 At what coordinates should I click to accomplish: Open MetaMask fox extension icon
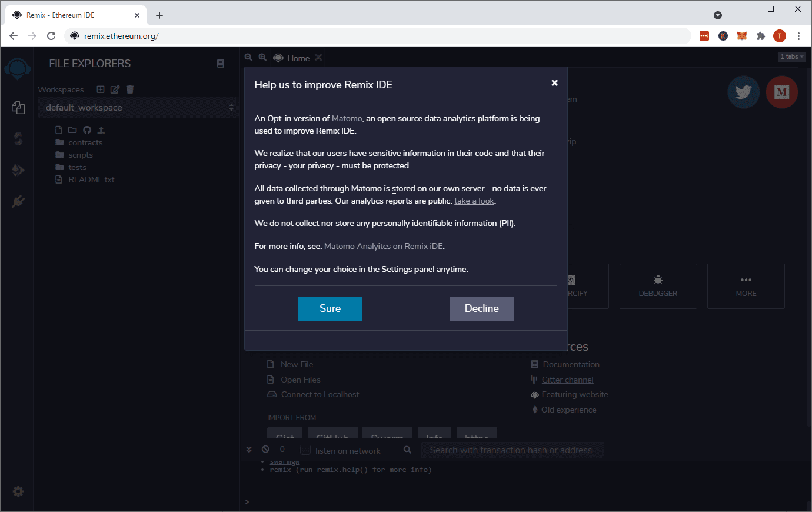pyautogui.click(x=741, y=36)
